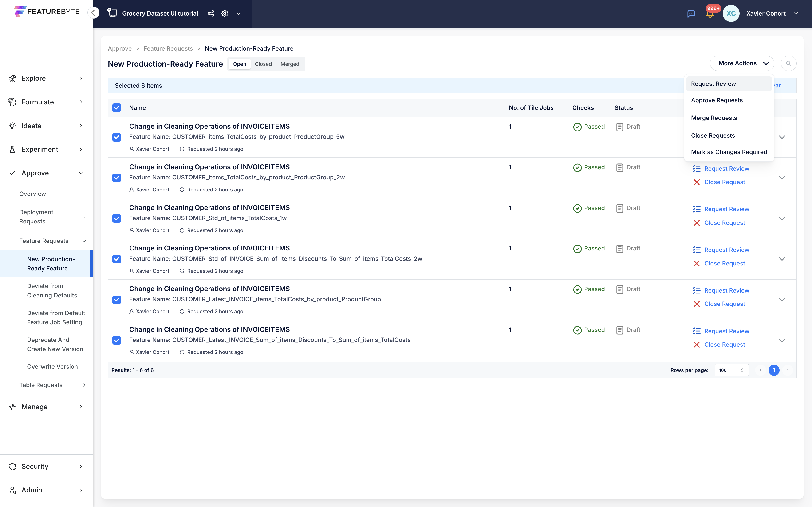Click Draft icon for Discounts_To_Sum_of_items_TotalCosts_2w row
The width and height of the screenshot is (812, 507).
[x=619, y=249]
